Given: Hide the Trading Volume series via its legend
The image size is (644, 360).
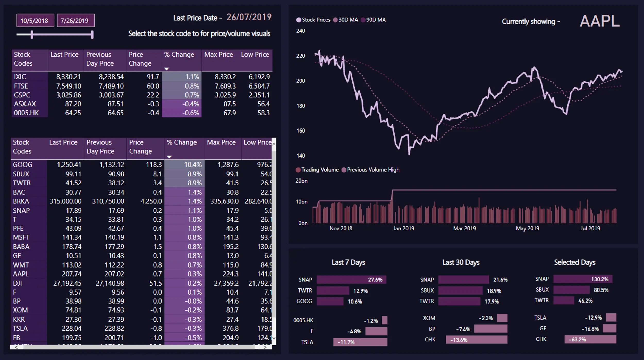Looking at the screenshot, I should pyautogui.click(x=299, y=169).
